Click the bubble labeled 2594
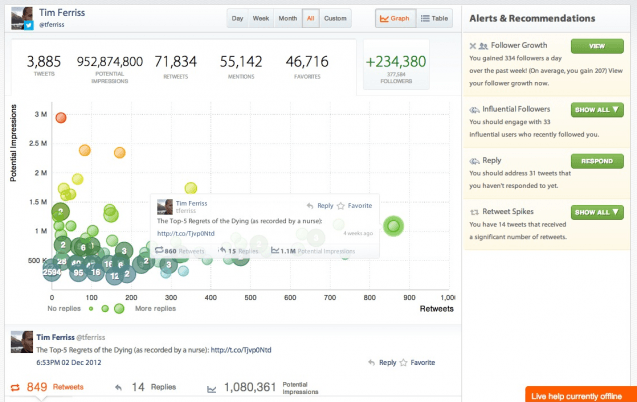The height and width of the screenshot is (402, 637). click(51, 272)
